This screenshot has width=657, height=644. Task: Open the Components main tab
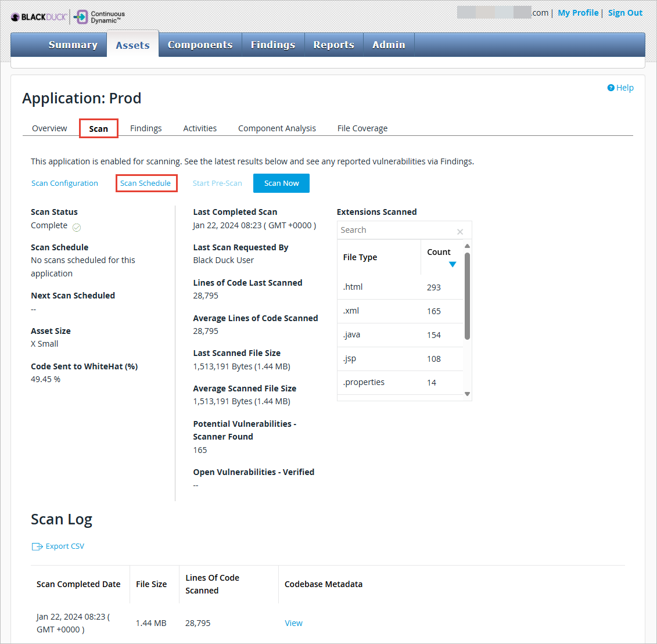point(200,45)
